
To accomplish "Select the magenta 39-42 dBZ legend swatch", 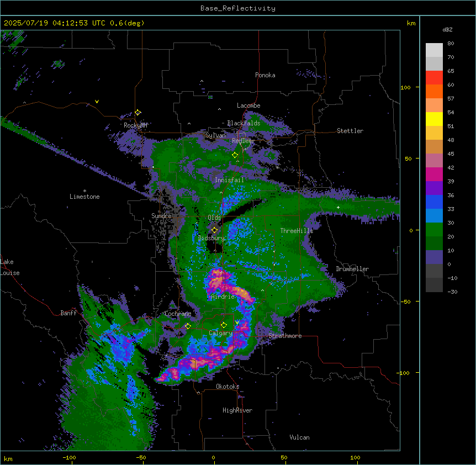I will (x=434, y=174).
